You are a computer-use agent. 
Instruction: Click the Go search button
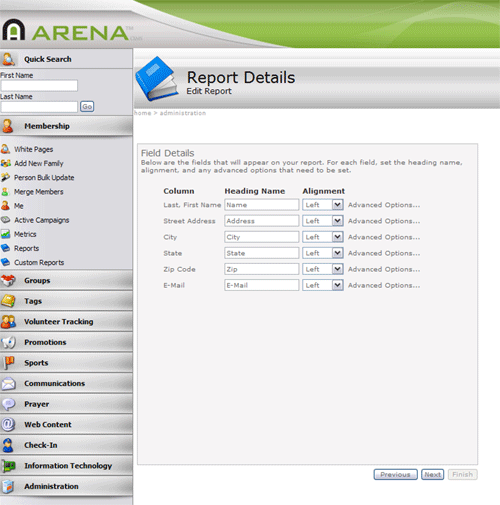coord(87,107)
